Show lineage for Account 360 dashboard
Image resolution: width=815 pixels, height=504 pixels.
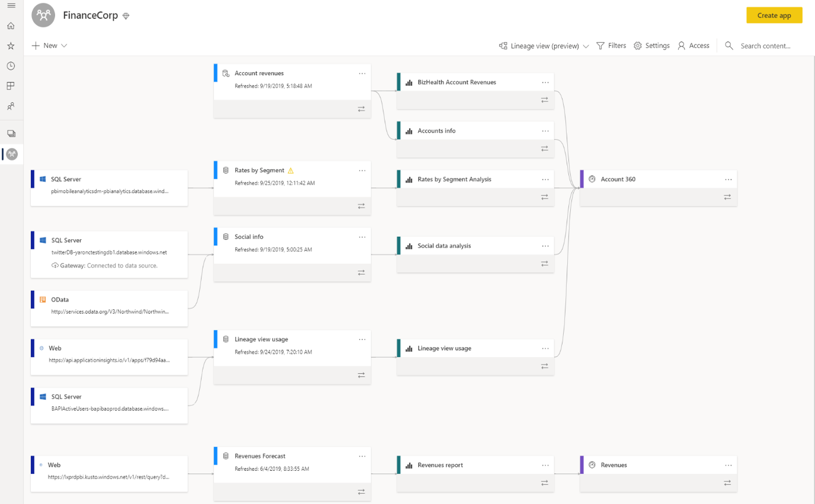(727, 197)
